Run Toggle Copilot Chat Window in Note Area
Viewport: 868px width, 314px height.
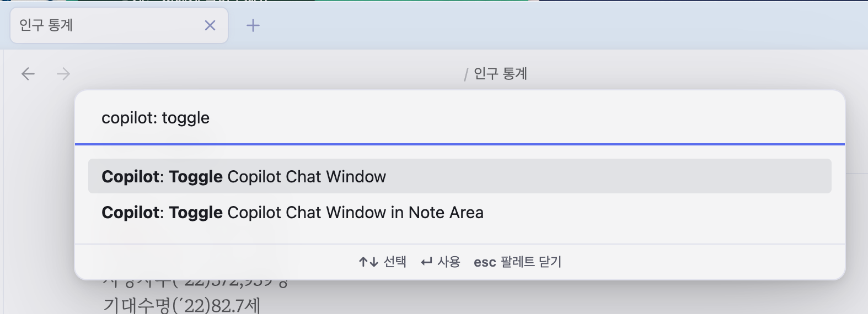point(459,212)
